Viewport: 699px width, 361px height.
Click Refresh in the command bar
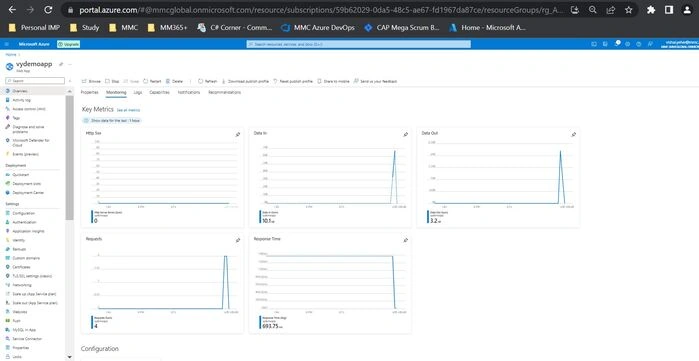(x=208, y=82)
